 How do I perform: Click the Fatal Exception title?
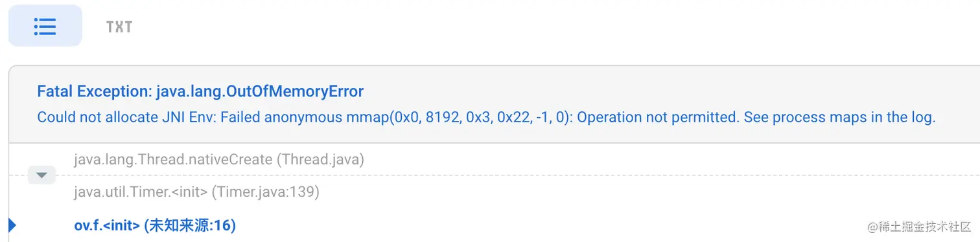pyautogui.click(x=200, y=91)
